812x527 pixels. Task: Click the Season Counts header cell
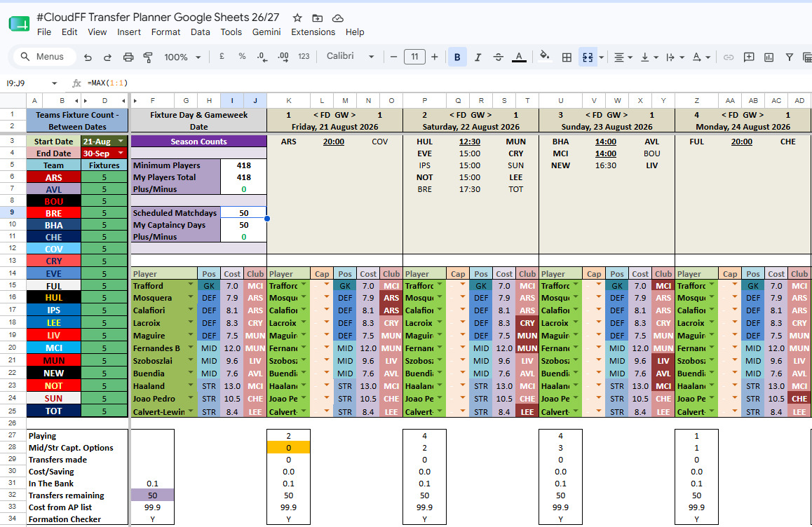199,142
